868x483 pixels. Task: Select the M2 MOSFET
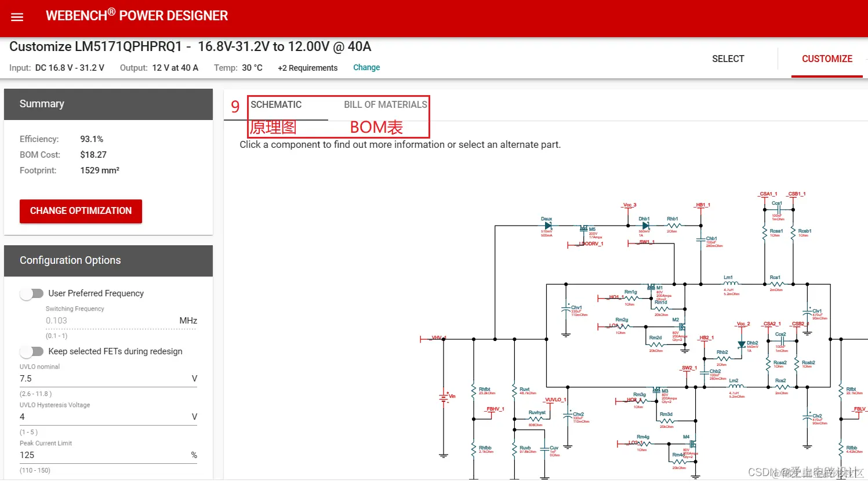tap(682, 328)
